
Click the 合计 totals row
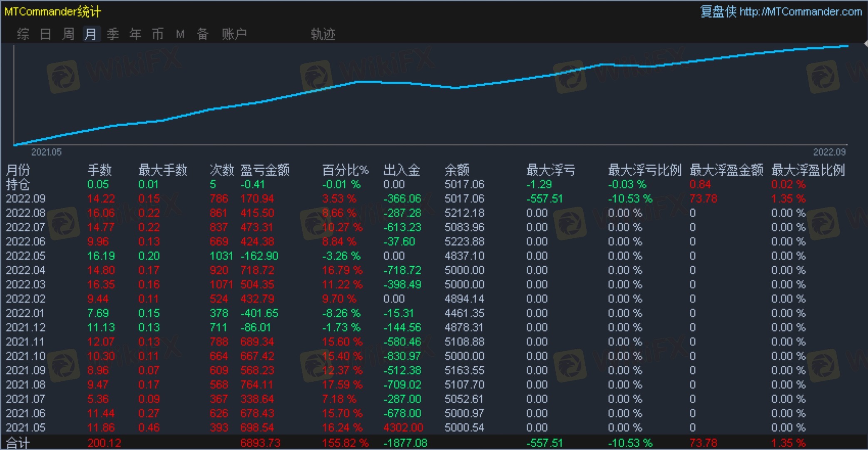17,443
